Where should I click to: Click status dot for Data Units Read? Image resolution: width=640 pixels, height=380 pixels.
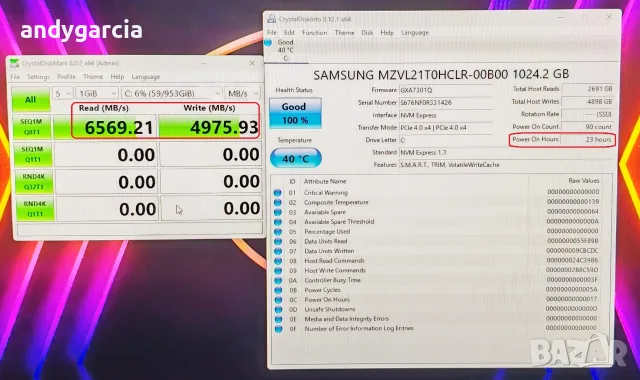click(x=278, y=241)
